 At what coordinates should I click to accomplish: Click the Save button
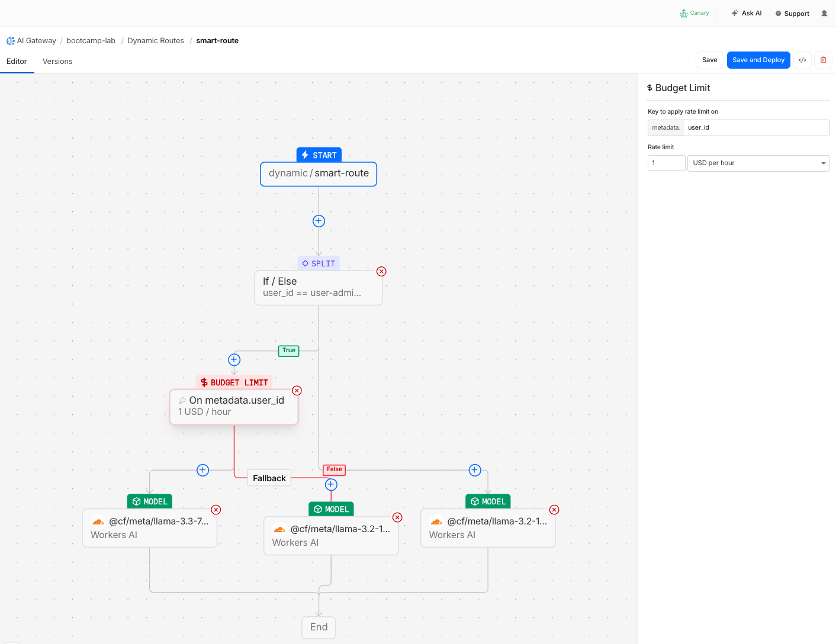[x=709, y=60]
